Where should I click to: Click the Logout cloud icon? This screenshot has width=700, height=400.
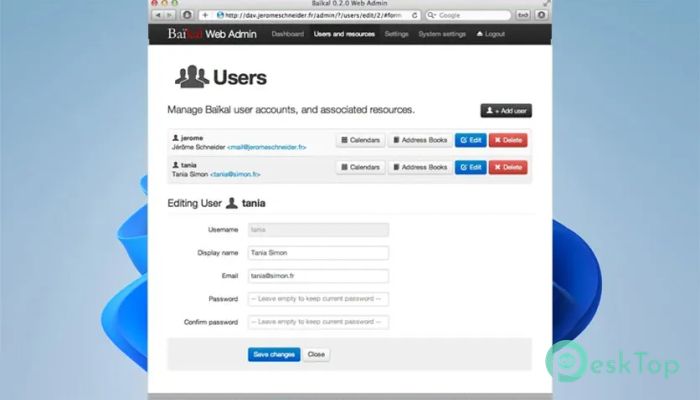pyautogui.click(x=480, y=34)
